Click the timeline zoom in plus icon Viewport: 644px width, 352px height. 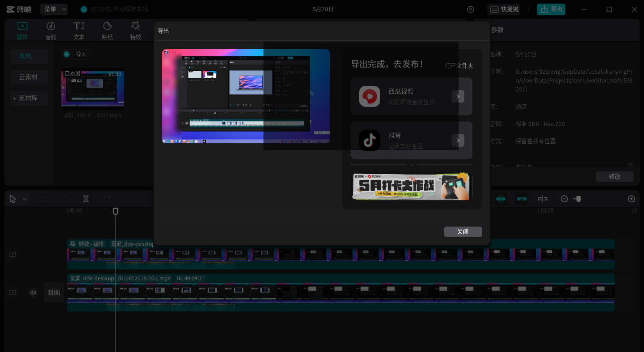pos(631,199)
